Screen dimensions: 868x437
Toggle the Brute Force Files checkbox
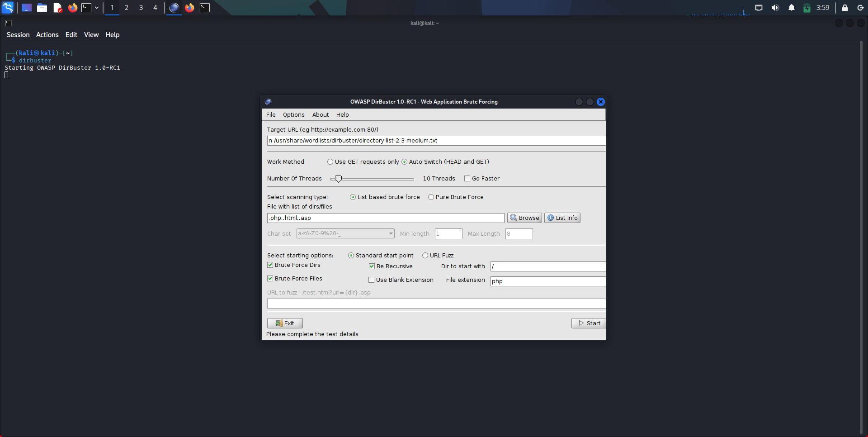click(x=270, y=279)
